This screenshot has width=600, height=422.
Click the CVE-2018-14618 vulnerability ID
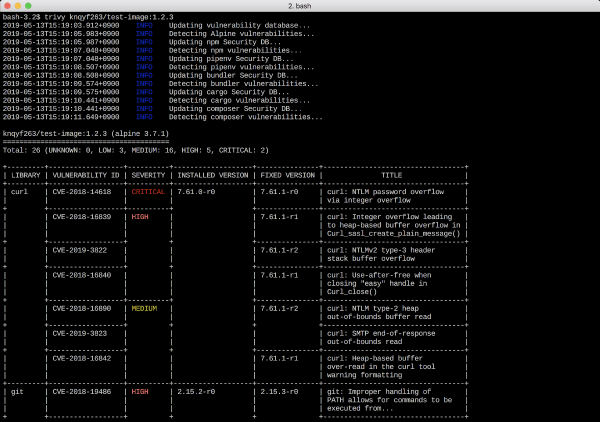(83, 190)
